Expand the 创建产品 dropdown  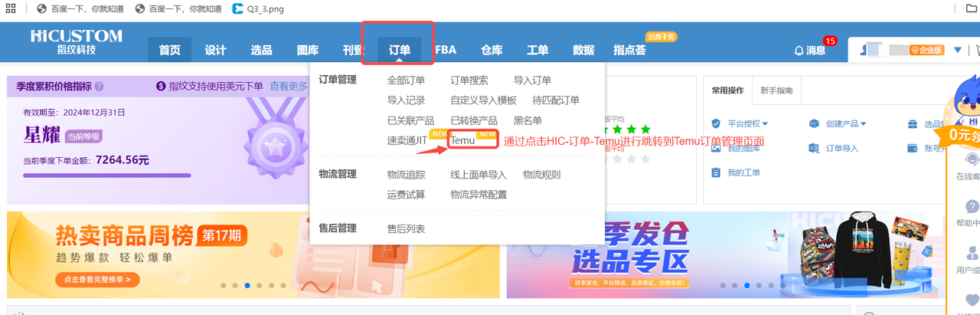click(863, 123)
